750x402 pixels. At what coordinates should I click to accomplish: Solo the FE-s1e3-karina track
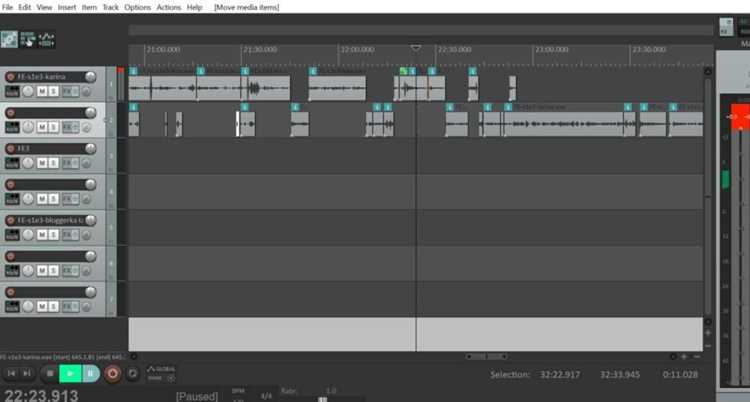(54, 91)
